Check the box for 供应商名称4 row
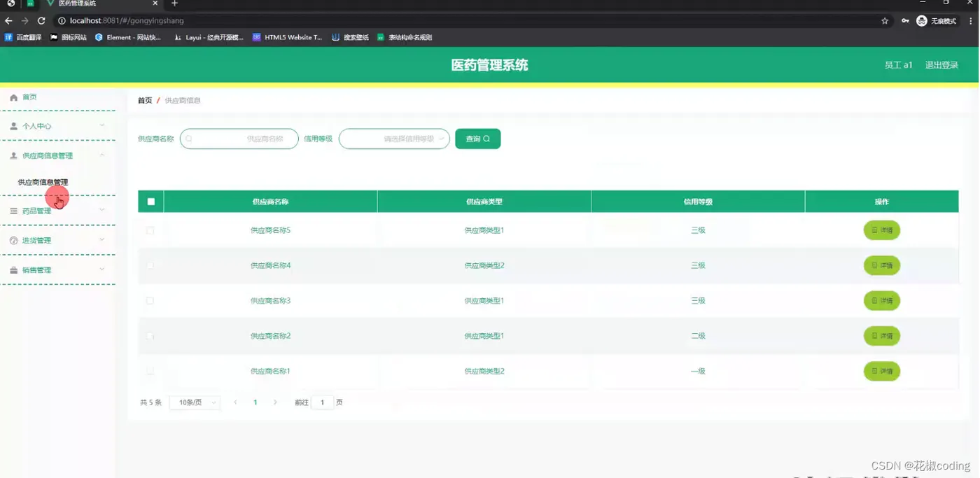980x478 pixels. (x=150, y=265)
